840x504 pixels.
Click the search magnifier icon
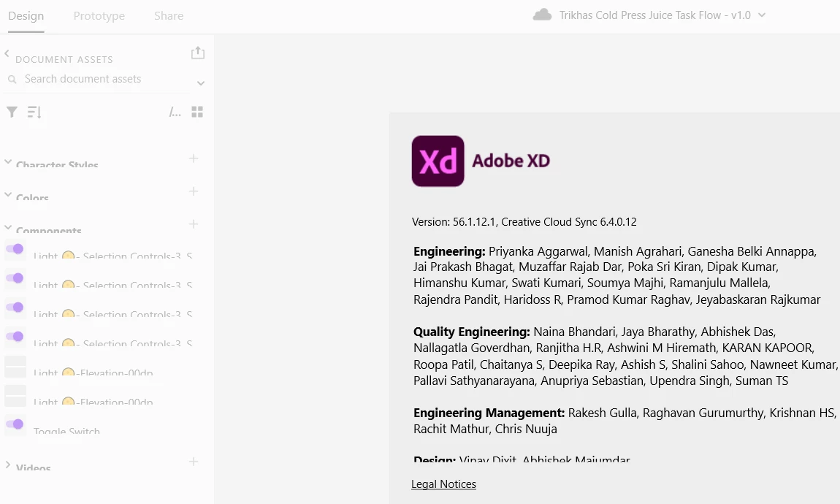coord(12,80)
